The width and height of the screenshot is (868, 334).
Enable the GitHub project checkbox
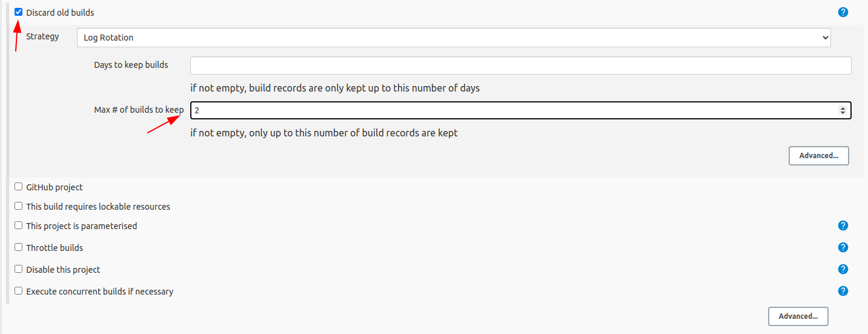[x=19, y=187]
